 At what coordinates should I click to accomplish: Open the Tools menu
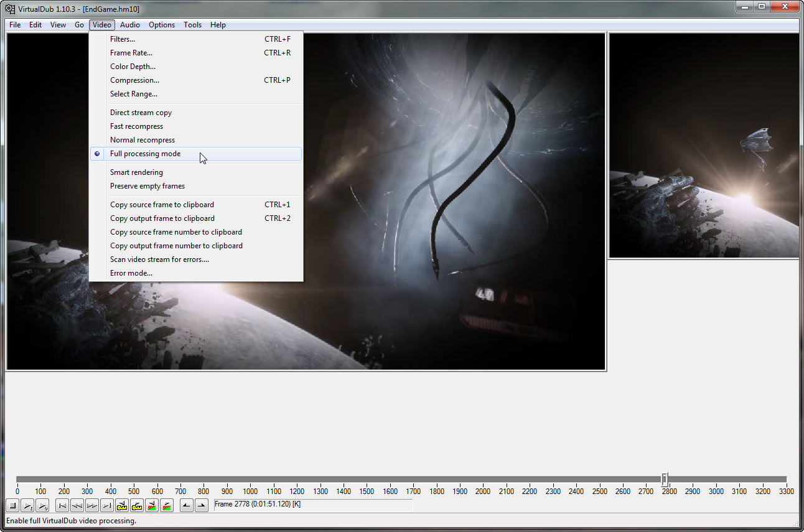(192, 25)
